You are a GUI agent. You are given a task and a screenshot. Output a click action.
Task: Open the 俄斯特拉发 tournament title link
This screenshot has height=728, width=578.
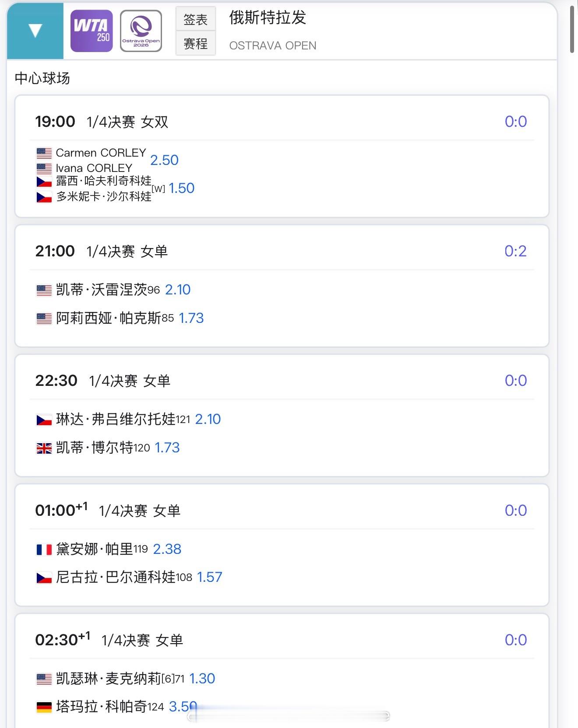(268, 18)
